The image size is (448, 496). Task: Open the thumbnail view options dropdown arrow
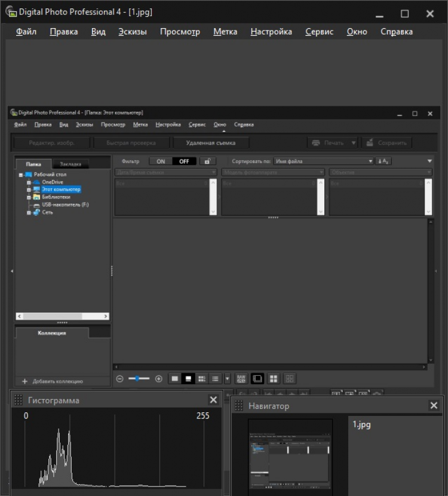click(227, 378)
